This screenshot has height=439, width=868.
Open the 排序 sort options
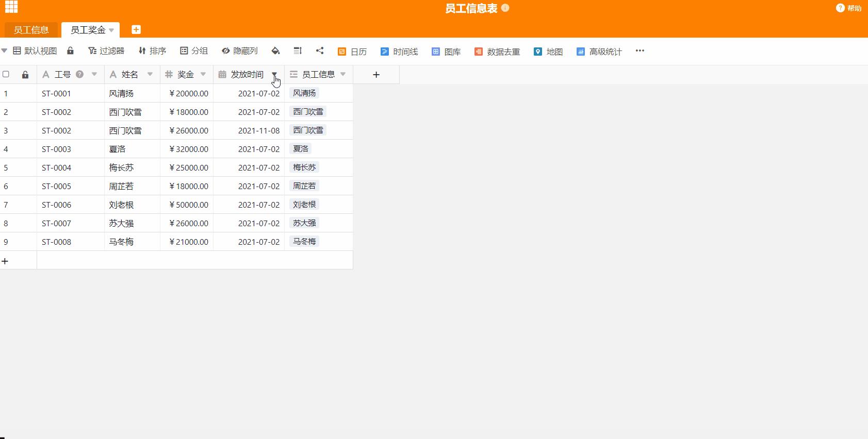coord(152,50)
